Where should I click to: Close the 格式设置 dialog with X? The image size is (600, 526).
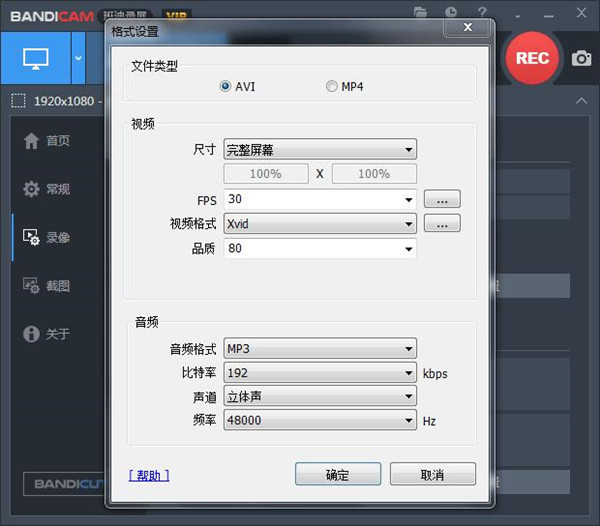(x=467, y=28)
